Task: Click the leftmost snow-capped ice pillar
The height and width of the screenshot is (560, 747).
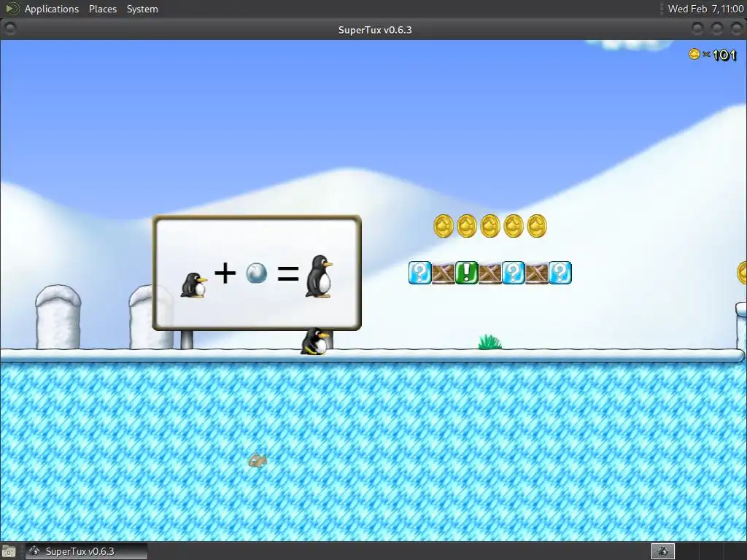Action: pos(58,316)
